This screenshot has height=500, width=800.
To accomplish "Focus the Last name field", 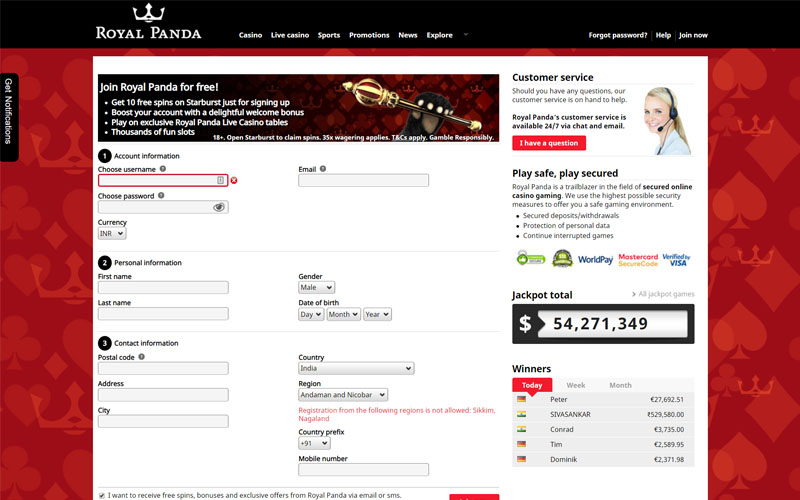I will (x=163, y=314).
